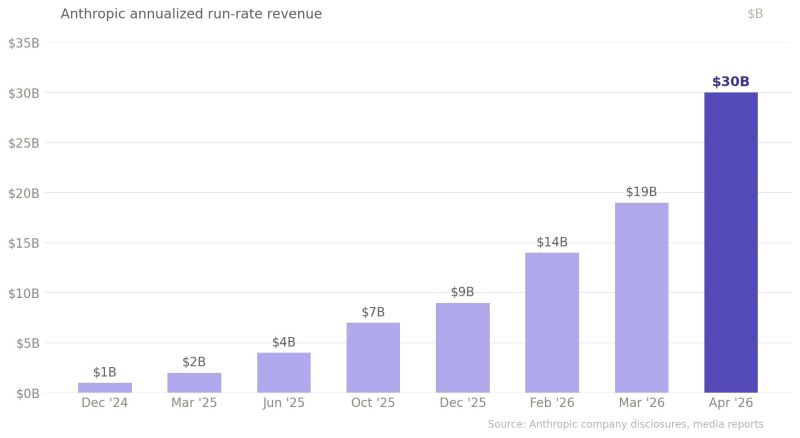
Task: Click the '$10B' y-axis label
Action: coord(24,294)
